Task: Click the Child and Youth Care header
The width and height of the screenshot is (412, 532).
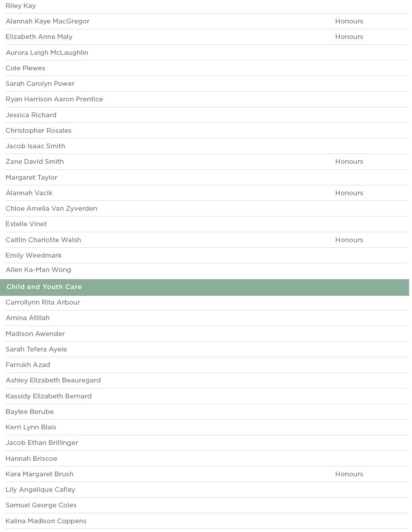Action: [44, 287]
